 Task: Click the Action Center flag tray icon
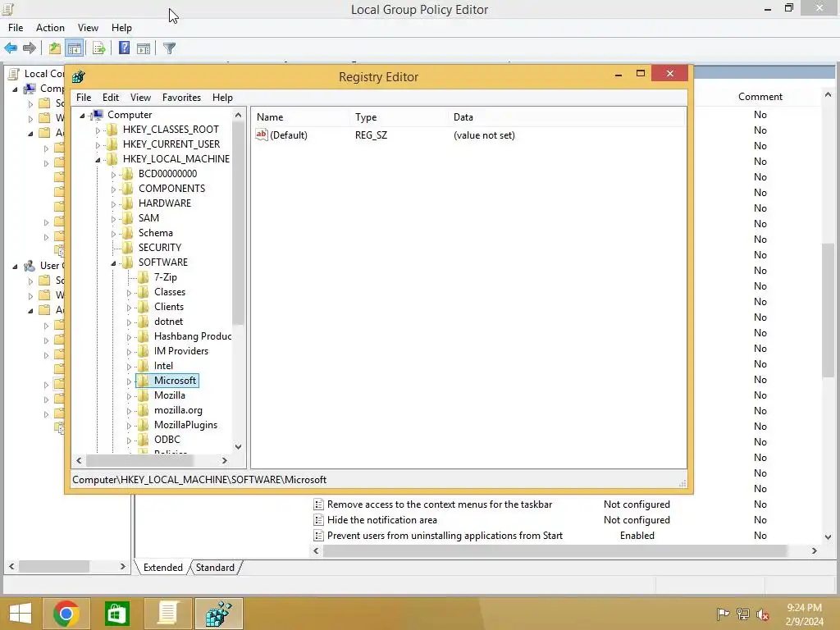(723, 614)
